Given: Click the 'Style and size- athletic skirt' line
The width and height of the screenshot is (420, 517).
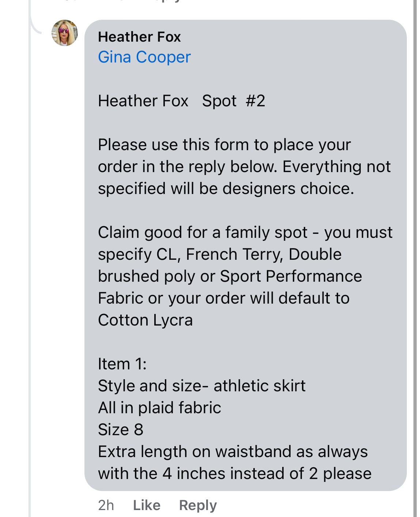Looking at the screenshot, I should pyautogui.click(x=202, y=386).
